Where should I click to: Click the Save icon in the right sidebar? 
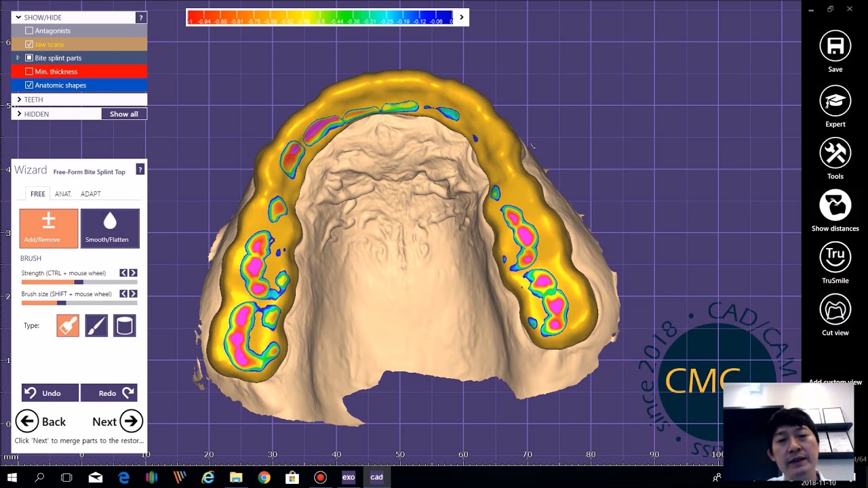pyautogui.click(x=835, y=47)
